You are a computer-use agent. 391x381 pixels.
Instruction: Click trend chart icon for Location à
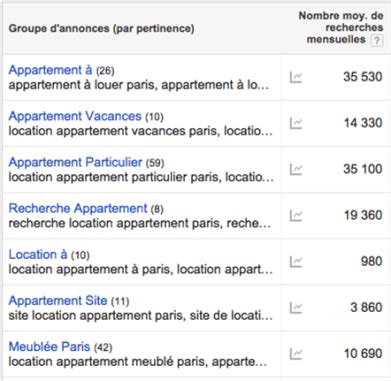point(296,262)
